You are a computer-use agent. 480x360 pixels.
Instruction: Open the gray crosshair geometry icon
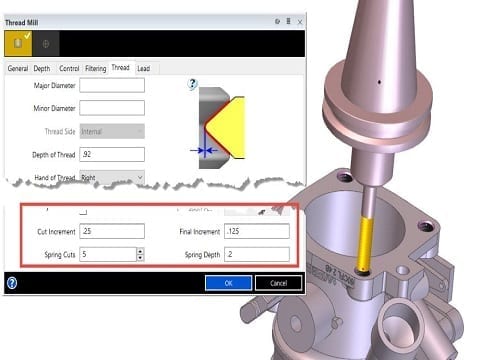(46, 44)
